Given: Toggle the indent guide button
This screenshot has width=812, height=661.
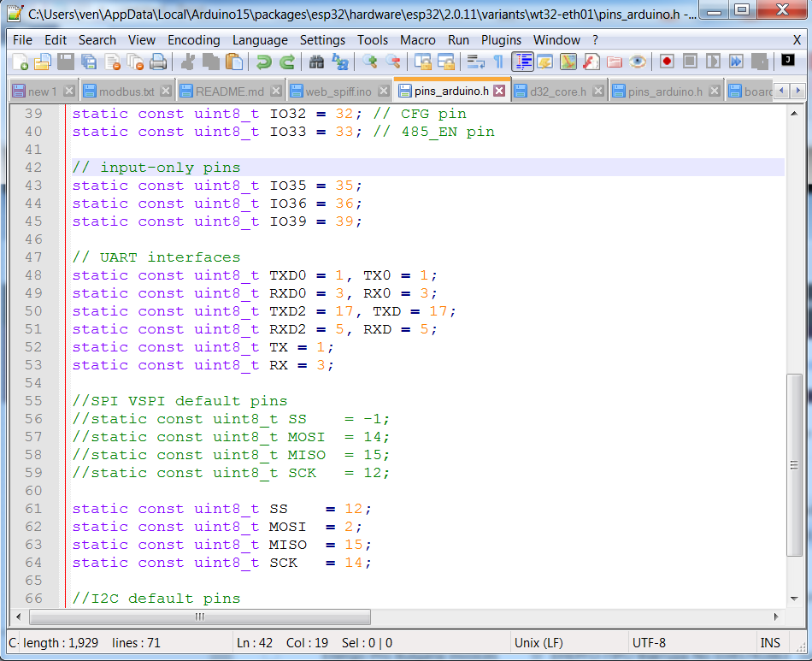Looking at the screenshot, I should [x=522, y=62].
